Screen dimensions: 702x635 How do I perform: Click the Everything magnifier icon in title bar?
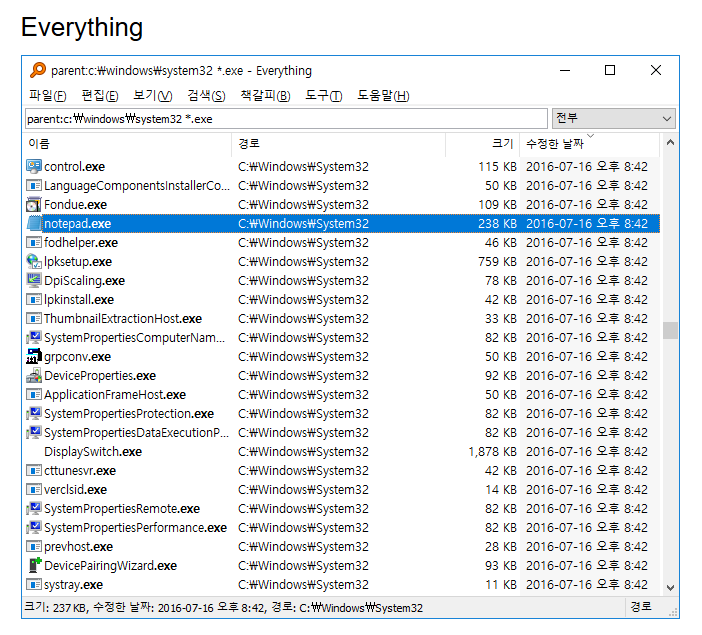coord(38,70)
